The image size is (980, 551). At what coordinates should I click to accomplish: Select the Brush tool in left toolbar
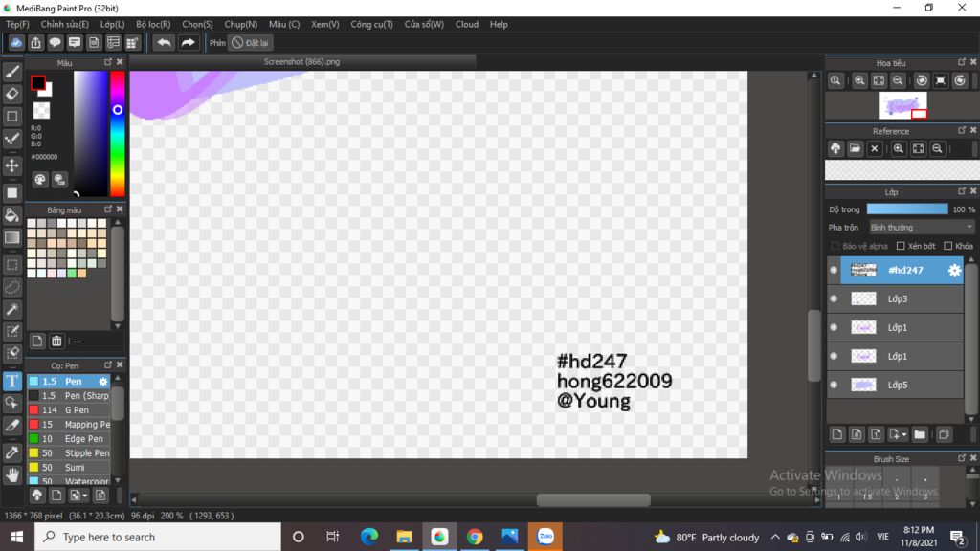pos(11,72)
